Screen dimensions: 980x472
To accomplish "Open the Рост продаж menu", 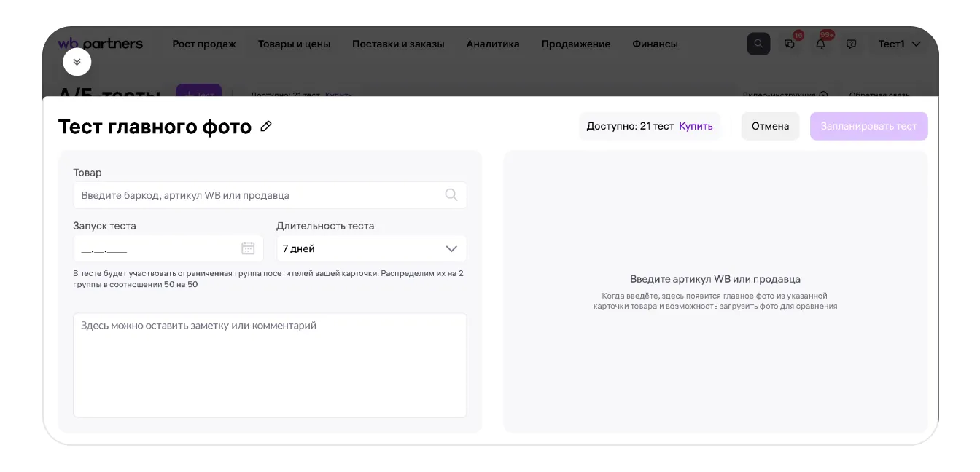I will coord(204,44).
